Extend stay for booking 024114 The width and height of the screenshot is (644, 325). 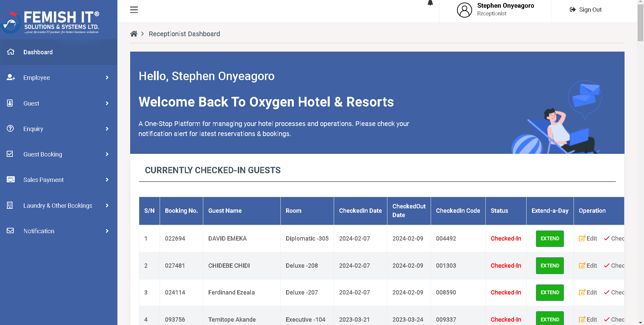coord(550,292)
